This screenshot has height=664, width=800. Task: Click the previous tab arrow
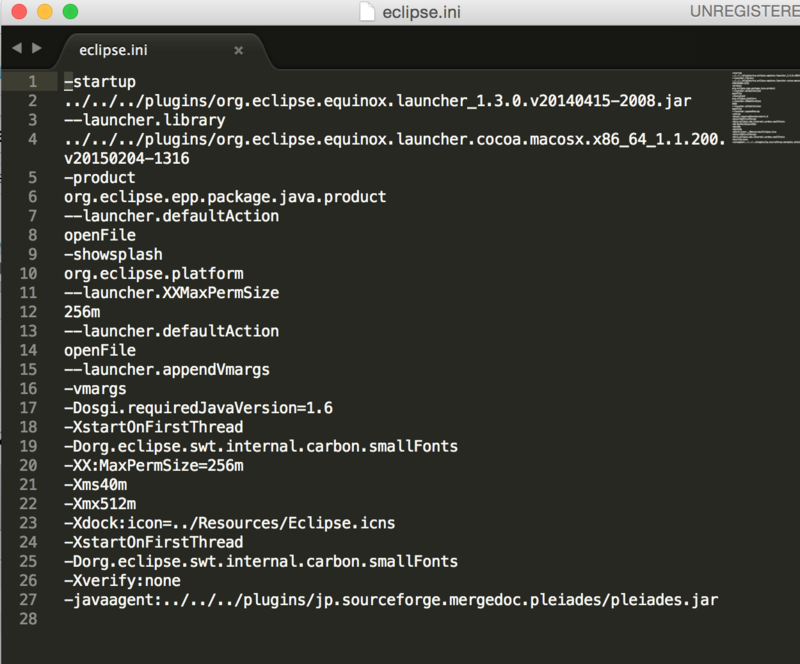pos(17,48)
